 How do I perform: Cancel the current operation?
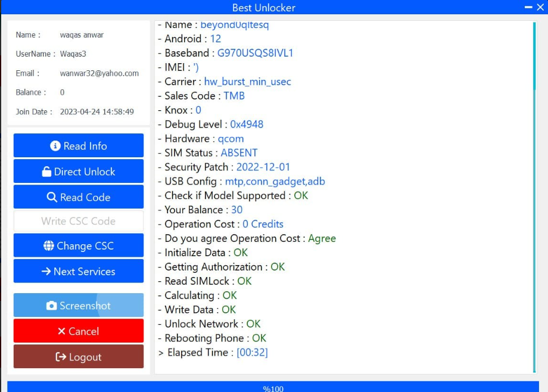[79, 331]
